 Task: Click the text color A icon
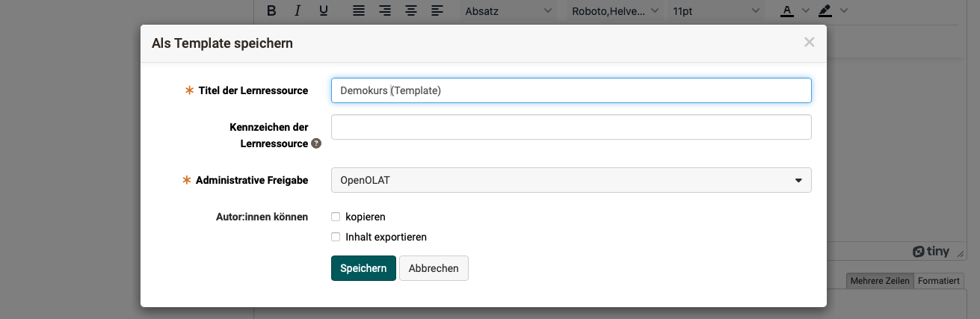click(x=786, y=10)
